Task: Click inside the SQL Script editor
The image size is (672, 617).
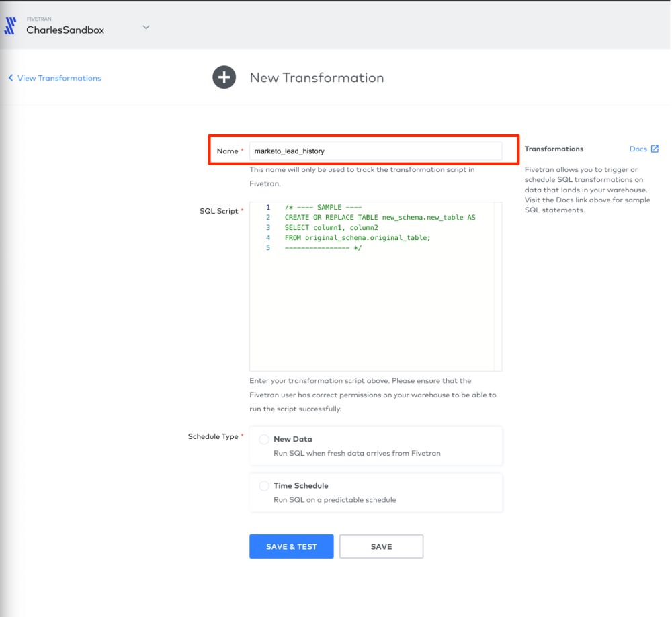Action: click(376, 286)
